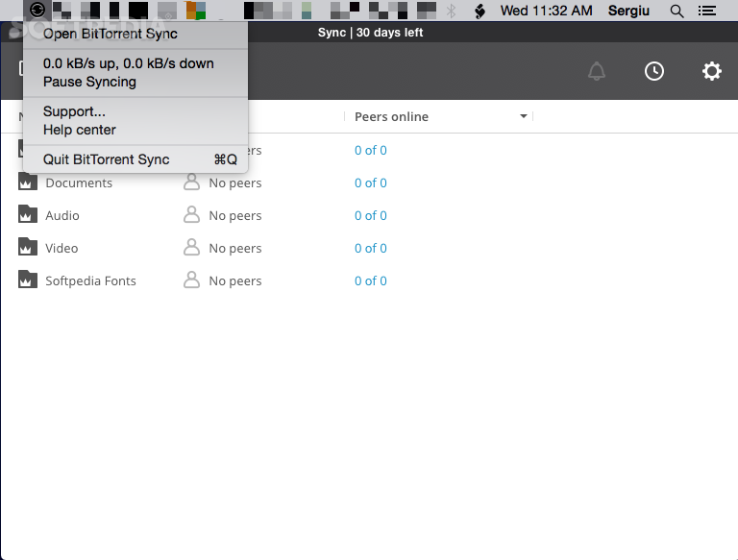Screen dimensions: 738x560
Task: Click the Softpedia Fonts folder icon
Action: tap(28, 280)
